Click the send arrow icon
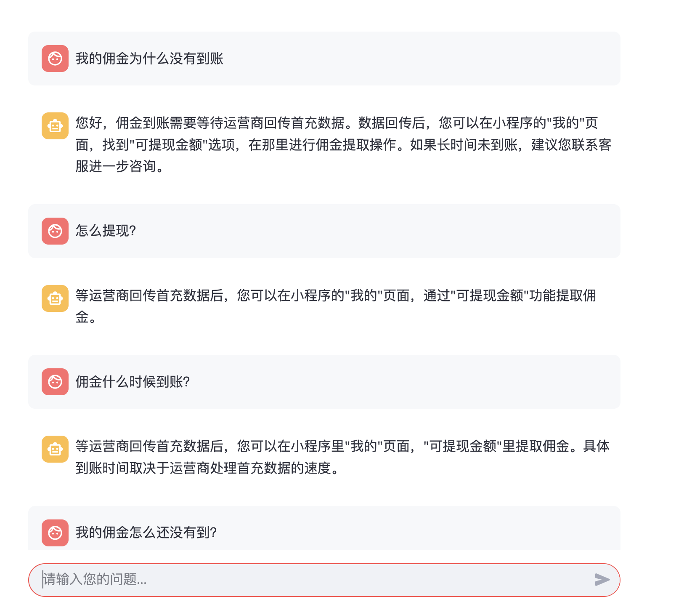 [x=602, y=580]
